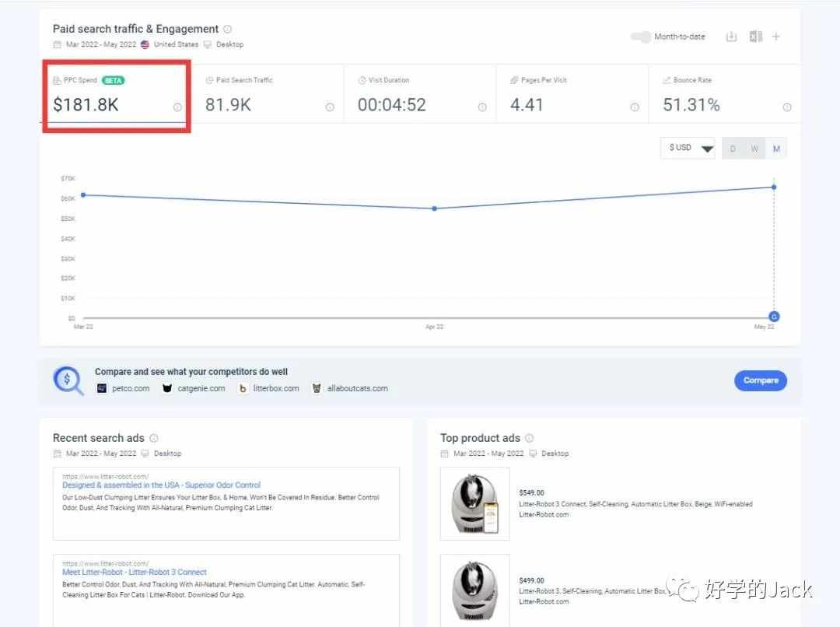Screen dimensions: 840x627
Task: Add widget with the plus icon
Action: 775,37
